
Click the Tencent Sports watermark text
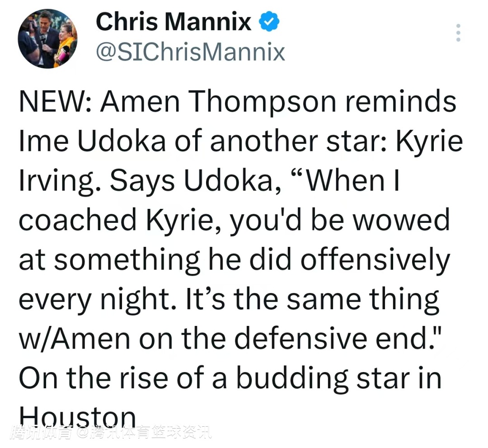113,433
